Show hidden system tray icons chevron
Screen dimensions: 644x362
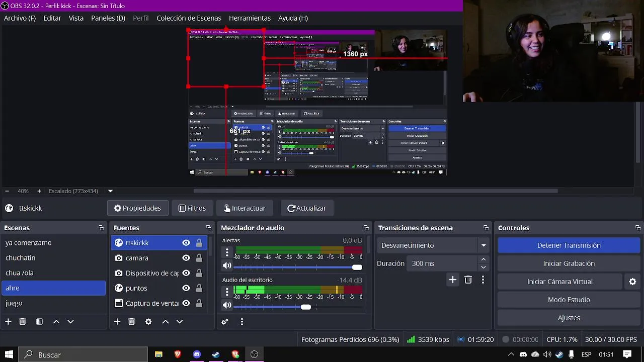point(511,354)
